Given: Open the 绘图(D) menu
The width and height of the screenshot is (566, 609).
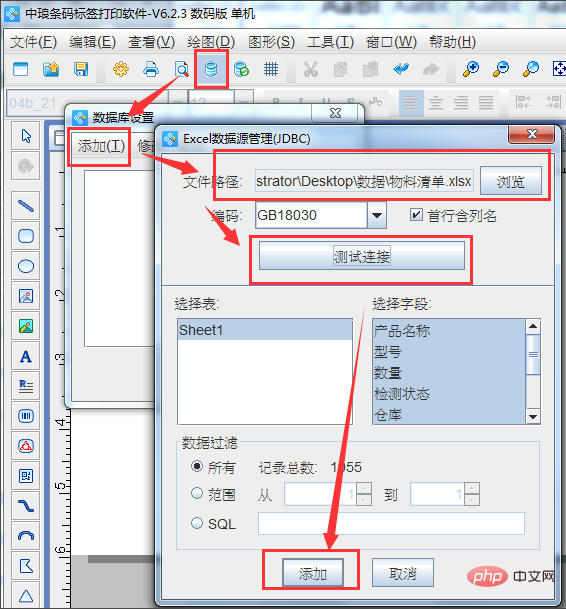Looking at the screenshot, I should (211, 42).
